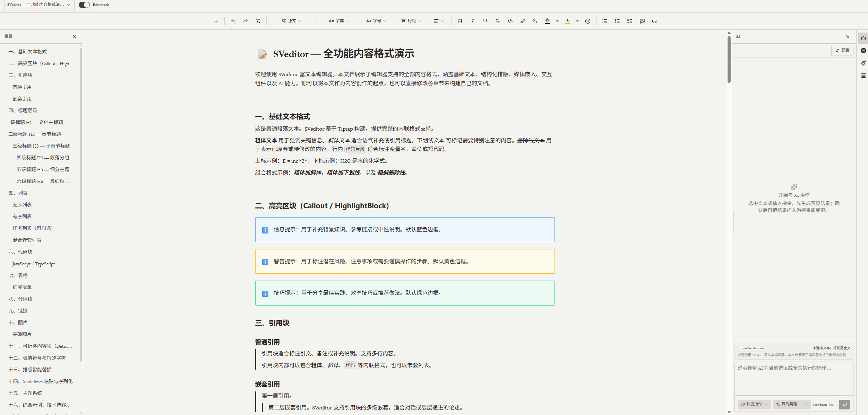Screen dimensions: 868x415
Task: Apply inline code formatting
Action: tap(510, 21)
